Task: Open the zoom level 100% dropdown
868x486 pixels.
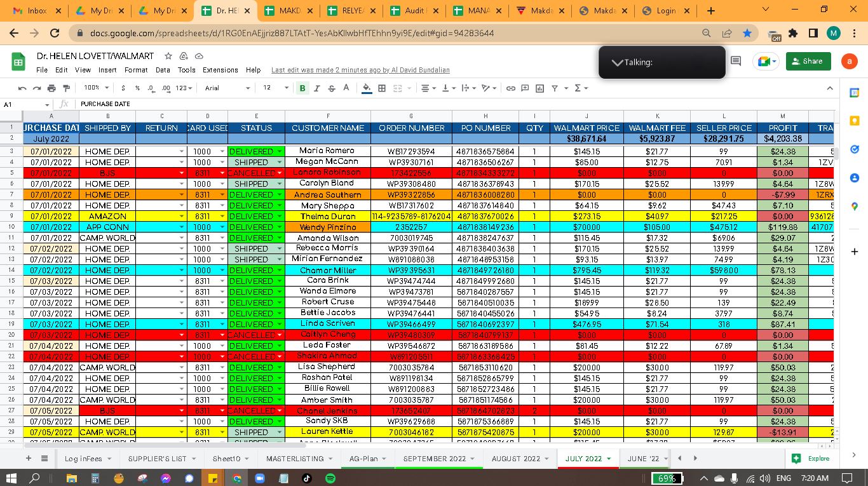Action: click(x=96, y=88)
